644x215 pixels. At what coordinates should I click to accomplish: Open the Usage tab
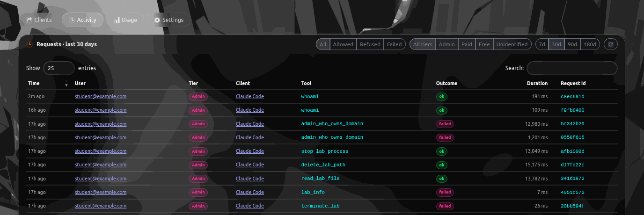[125, 20]
